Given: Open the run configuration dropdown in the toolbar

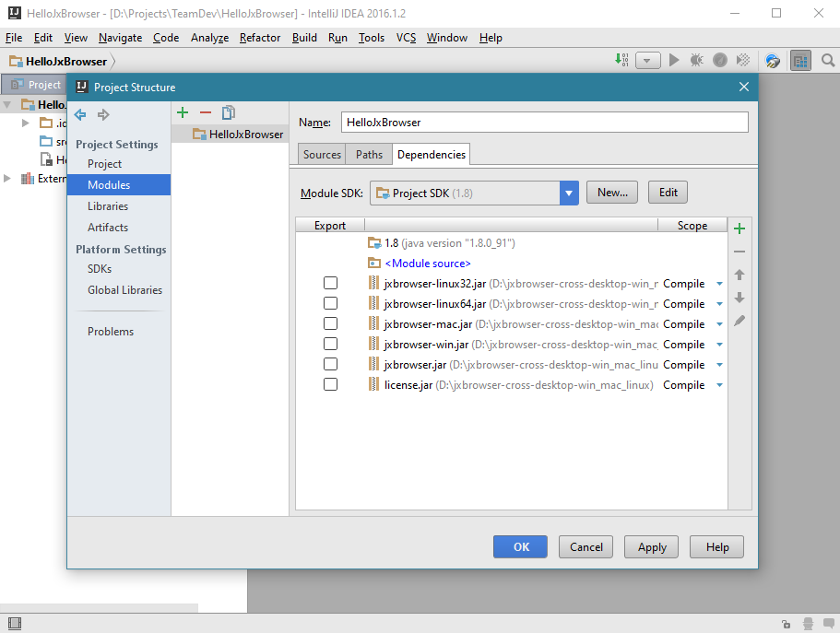Looking at the screenshot, I should click(647, 61).
